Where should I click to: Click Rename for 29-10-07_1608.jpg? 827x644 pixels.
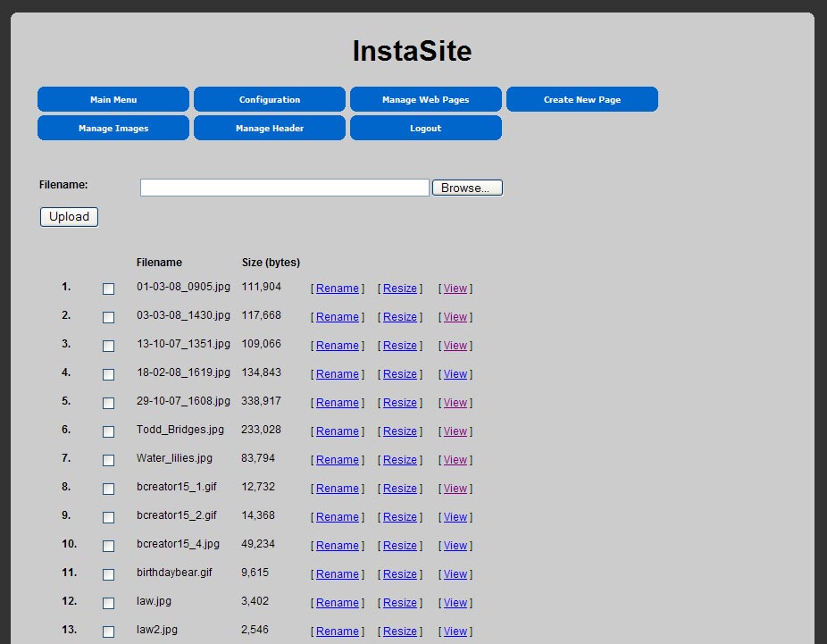tap(337, 403)
